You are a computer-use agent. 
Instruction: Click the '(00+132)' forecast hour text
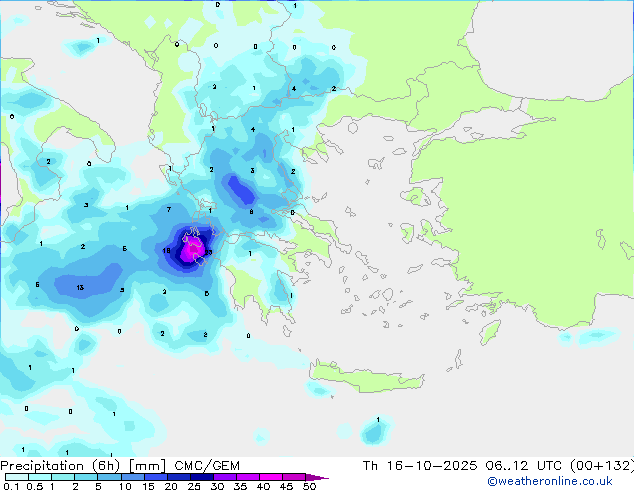[x=602, y=466]
